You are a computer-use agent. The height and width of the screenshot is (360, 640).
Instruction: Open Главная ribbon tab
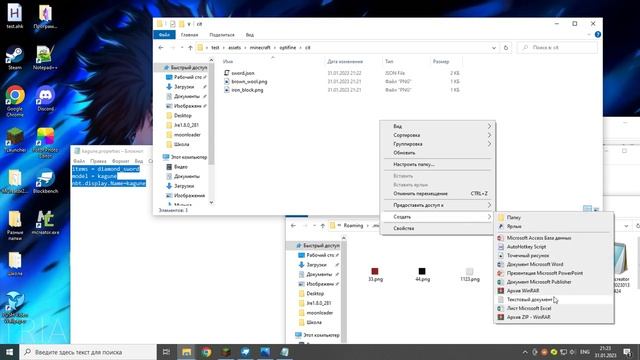pos(189,35)
